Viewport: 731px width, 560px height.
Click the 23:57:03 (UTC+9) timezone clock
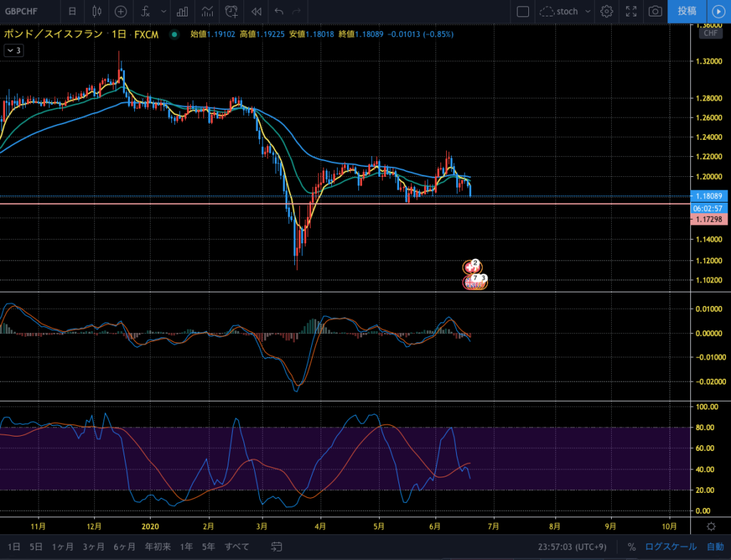coord(572,546)
